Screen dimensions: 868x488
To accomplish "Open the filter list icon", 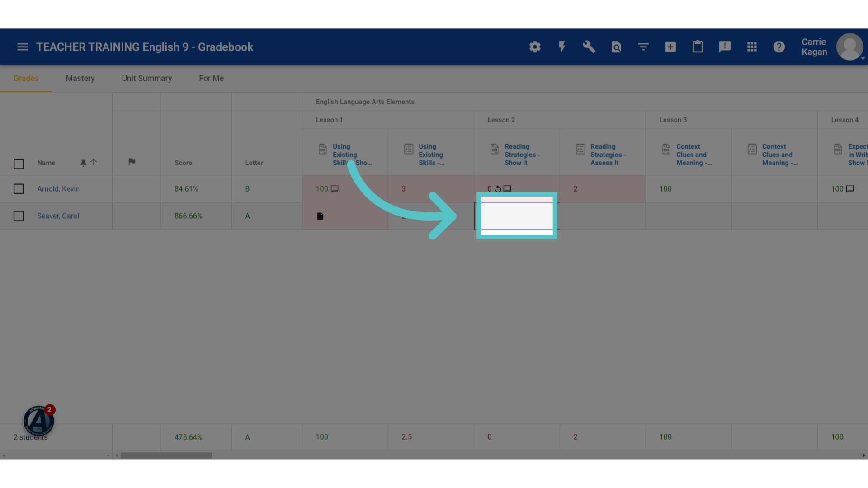I will (x=643, y=47).
